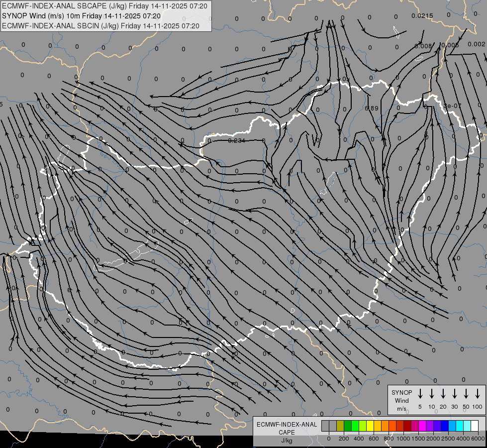The height and width of the screenshot is (448, 487).
Task: Click the 1000 tick label in CAPE legend
Action: 403,439
